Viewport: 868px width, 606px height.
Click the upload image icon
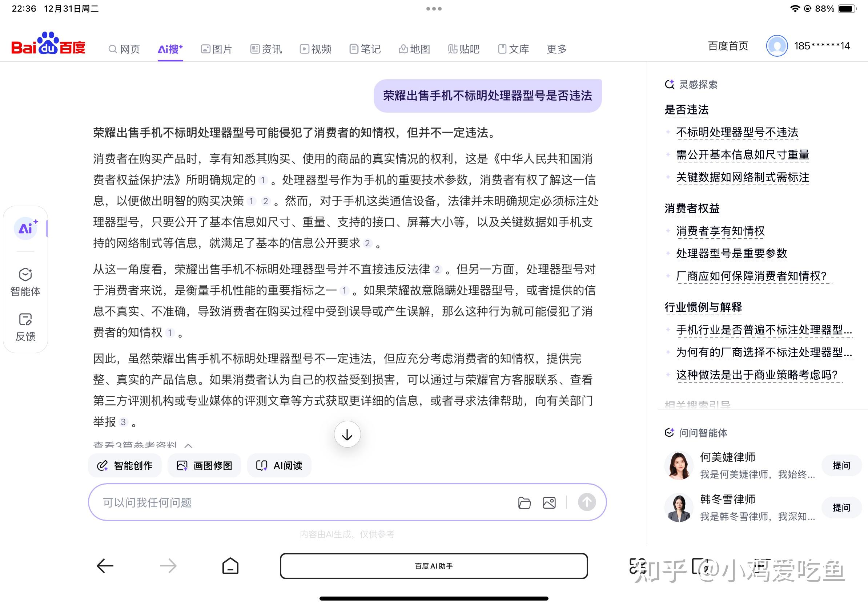pos(549,503)
